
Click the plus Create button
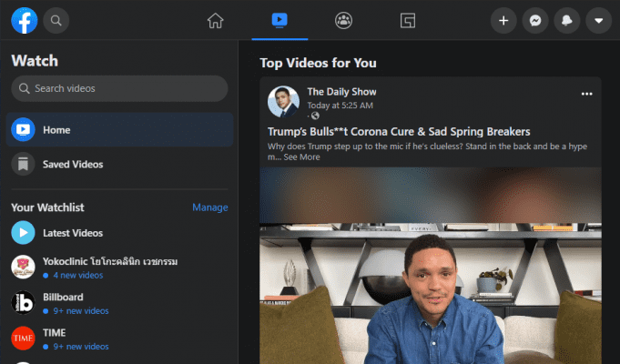(x=503, y=20)
